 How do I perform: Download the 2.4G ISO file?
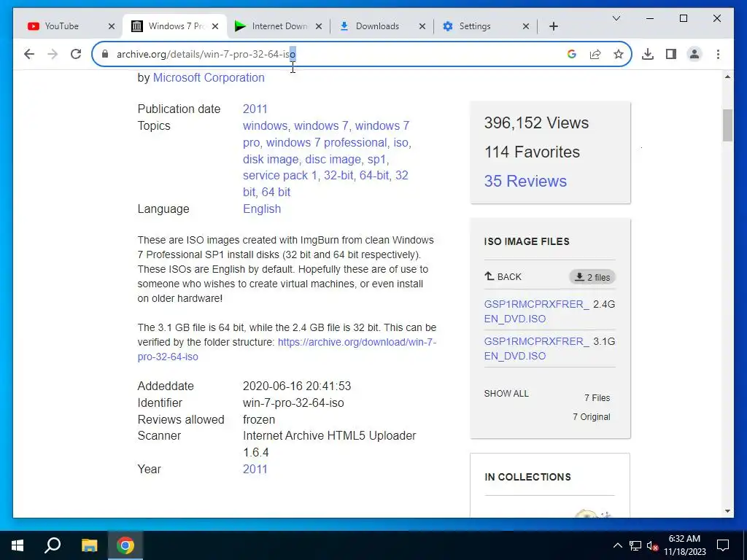tap(536, 311)
